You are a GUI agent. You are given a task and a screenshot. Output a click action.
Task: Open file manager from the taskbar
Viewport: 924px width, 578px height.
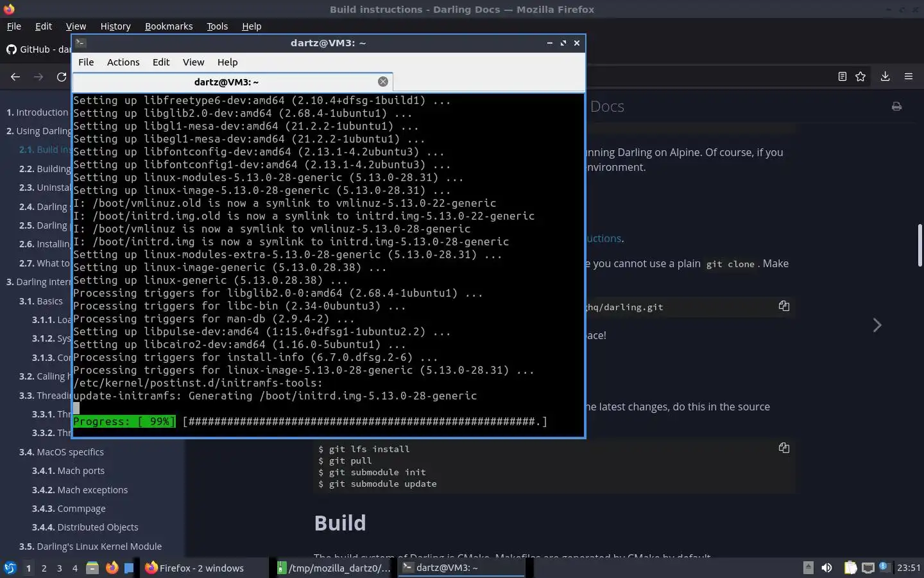pyautogui.click(x=92, y=568)
